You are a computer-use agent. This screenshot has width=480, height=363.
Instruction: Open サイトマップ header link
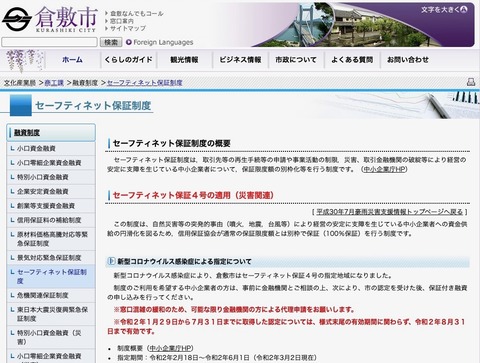(x=128, y=28)
